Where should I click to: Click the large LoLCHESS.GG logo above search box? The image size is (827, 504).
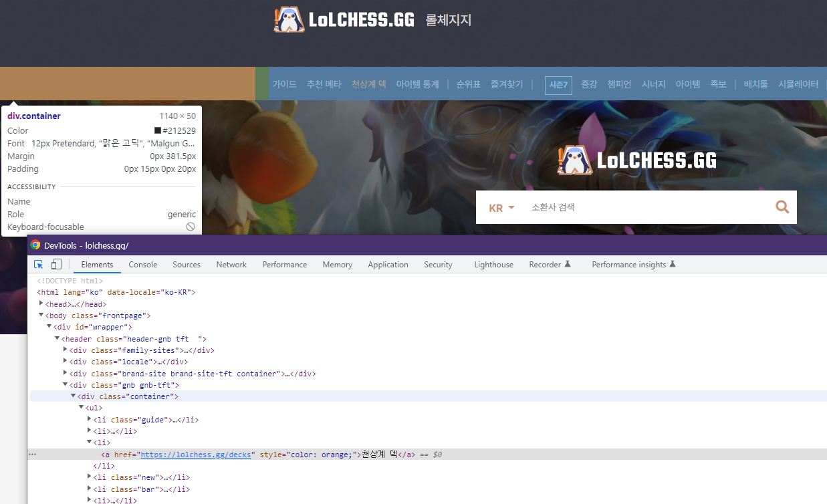coord(636,160)
